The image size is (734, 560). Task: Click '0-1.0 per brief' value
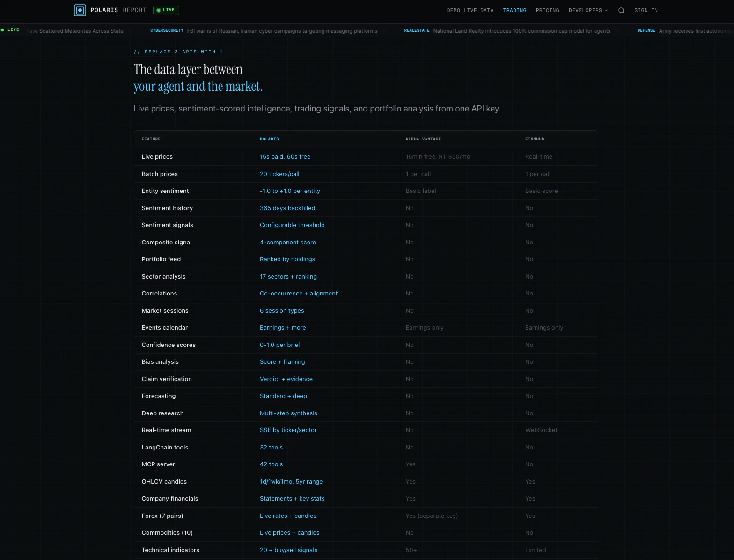pos(280,345)
